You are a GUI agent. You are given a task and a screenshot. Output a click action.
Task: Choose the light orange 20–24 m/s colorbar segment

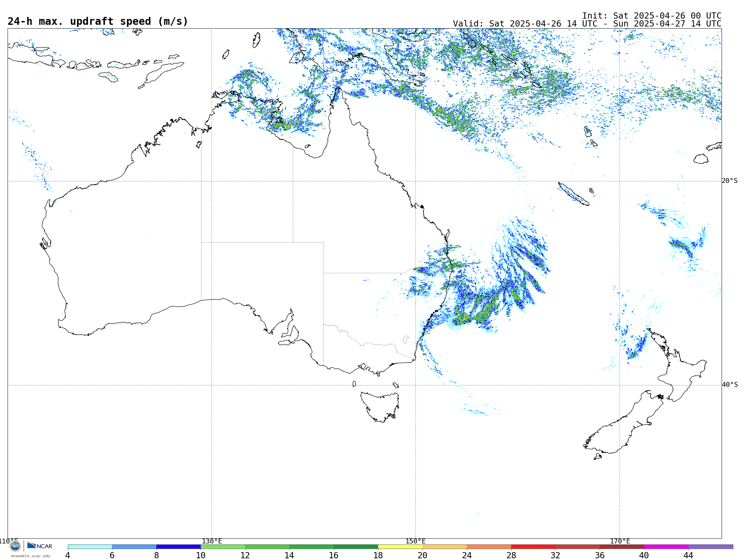pyautogui.click(x=445, y=547)
